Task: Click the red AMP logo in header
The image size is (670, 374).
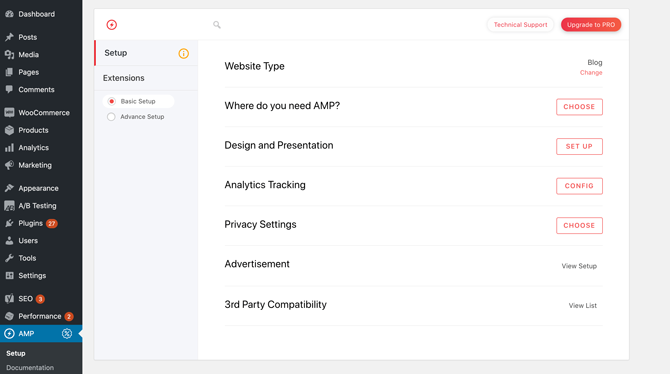Action: coord(112,25)
